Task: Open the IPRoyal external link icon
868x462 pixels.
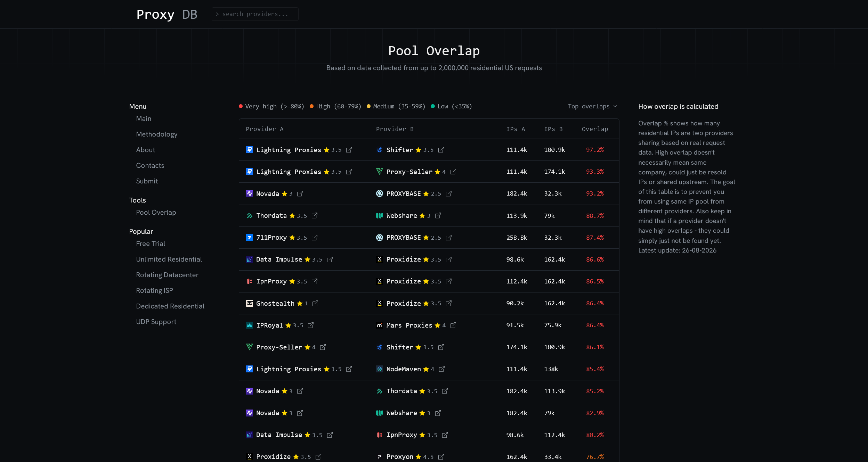Action: coord(310,325)
